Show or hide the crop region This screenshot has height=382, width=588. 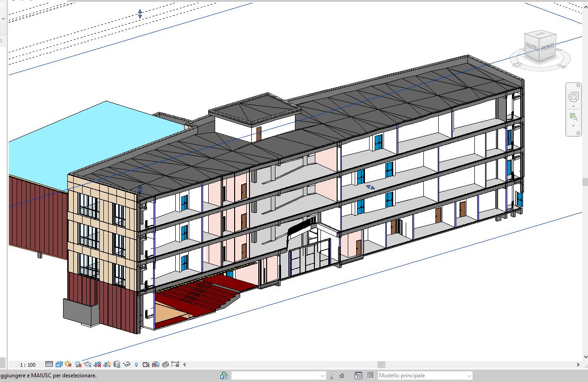click(107, 364)
